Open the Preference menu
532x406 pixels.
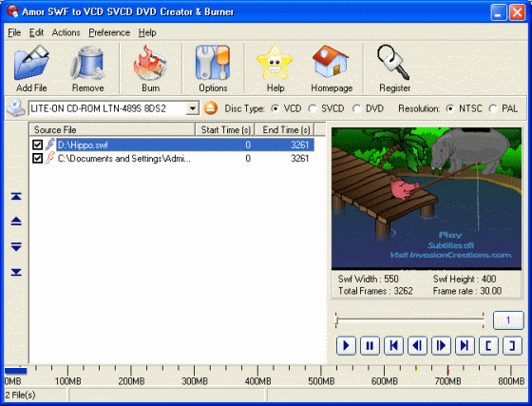109,32
